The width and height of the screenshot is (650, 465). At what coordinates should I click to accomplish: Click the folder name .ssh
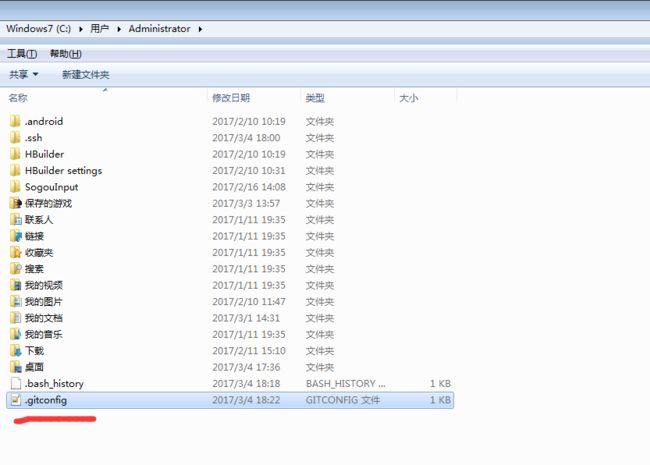34,138
